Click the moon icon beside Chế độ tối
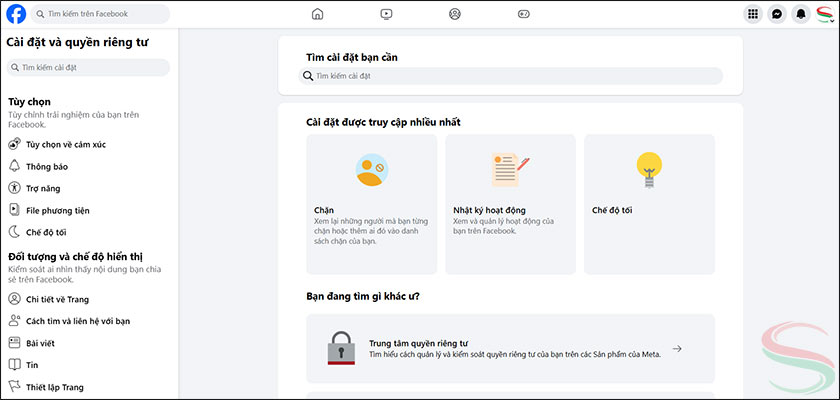 click(14, 232)
